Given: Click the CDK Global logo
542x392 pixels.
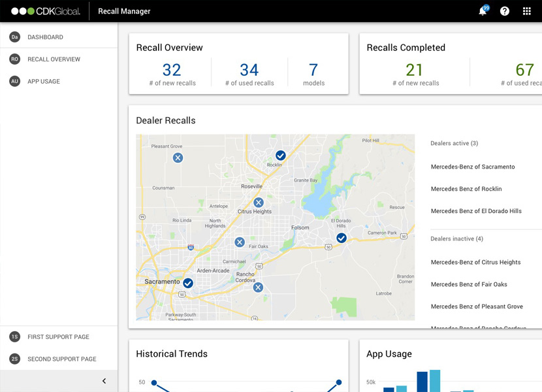Looking at the screenshot, I should point(46,11).
